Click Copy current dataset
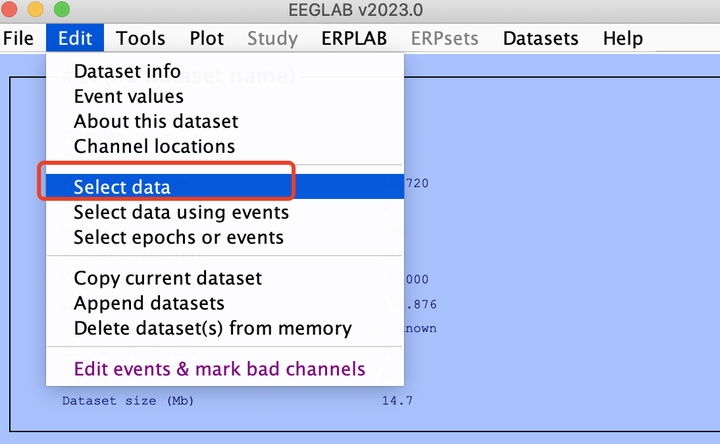720x444 pixels. click(x=168, y=278)
